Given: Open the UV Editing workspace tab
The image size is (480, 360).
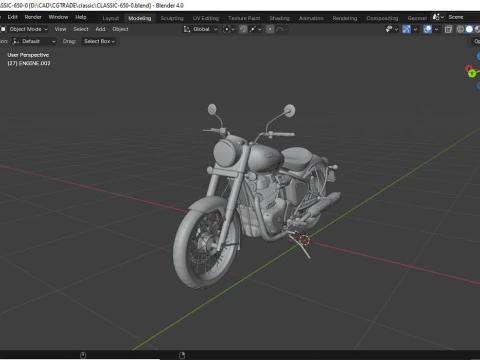Looking at the screenshot, I should pos(206,18).
